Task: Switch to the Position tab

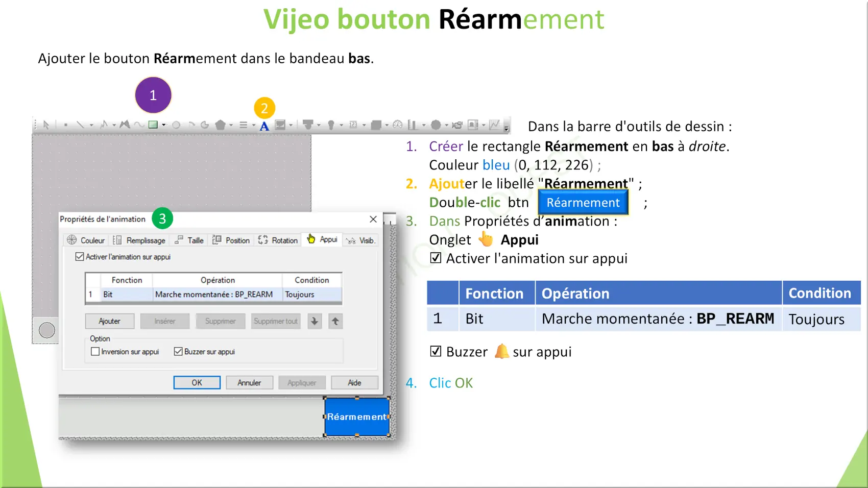Action: point(231,240)
